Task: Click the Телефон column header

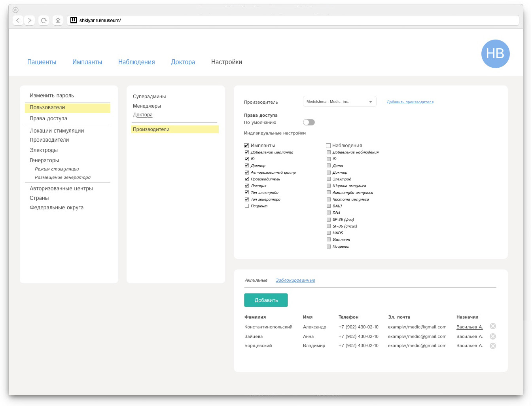Action: coord(348,317)
